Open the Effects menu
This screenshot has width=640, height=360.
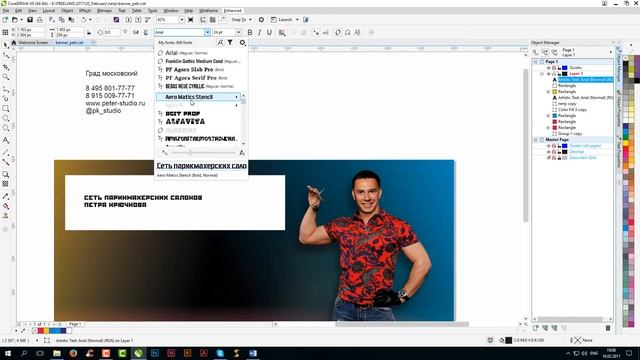tap(85, 11)
